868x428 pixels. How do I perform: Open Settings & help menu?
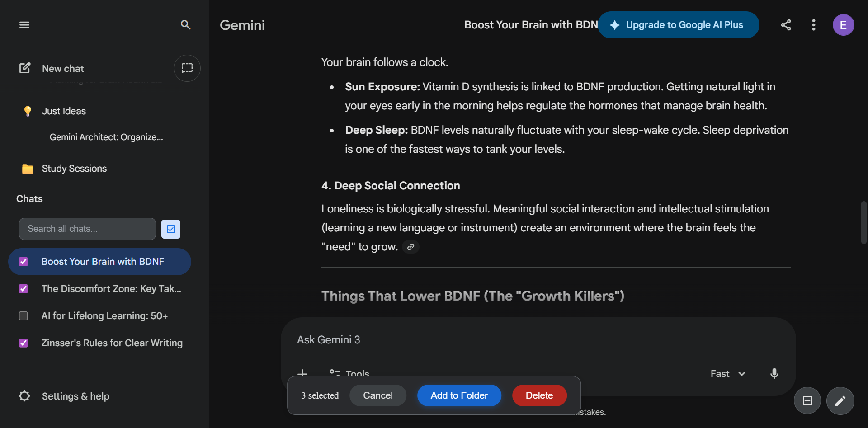75,396
